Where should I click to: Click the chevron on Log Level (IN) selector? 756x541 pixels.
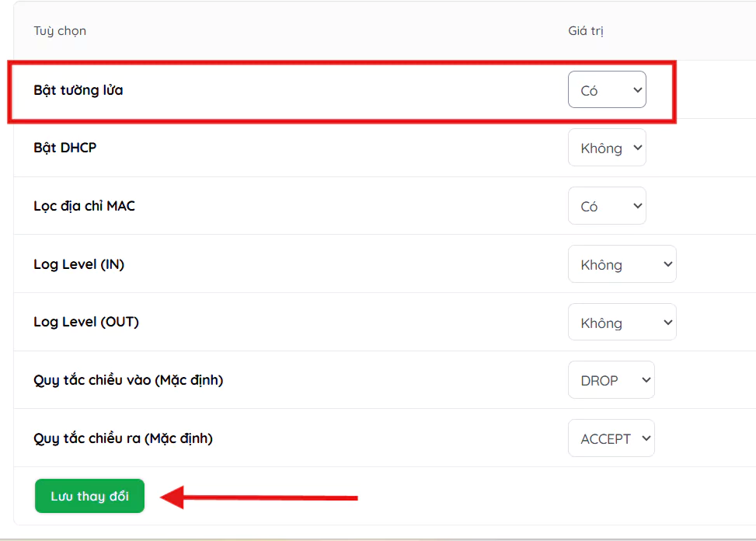(667, 264)
